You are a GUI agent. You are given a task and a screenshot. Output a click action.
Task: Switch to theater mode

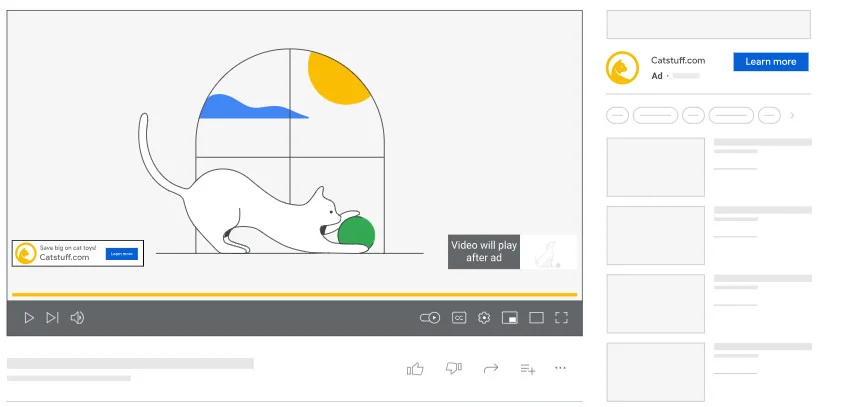tap(536, 318)
